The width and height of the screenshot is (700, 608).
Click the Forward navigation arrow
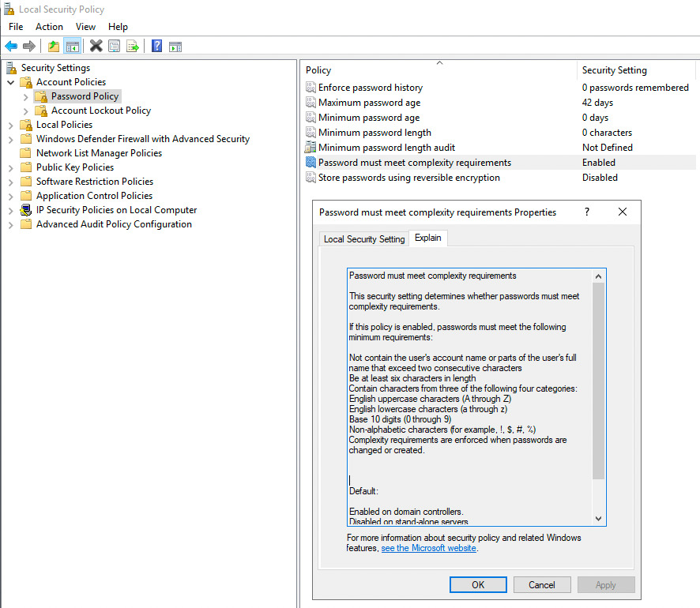pyautogui.click(x=29, y=46)
